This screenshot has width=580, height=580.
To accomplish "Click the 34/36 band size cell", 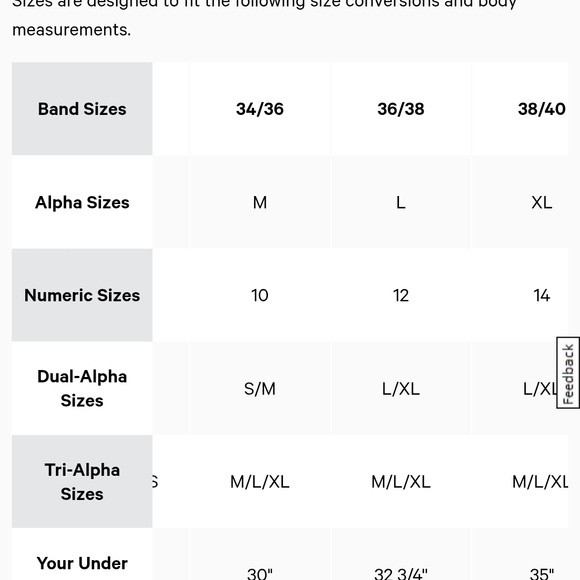I will [x=260, y=109].
